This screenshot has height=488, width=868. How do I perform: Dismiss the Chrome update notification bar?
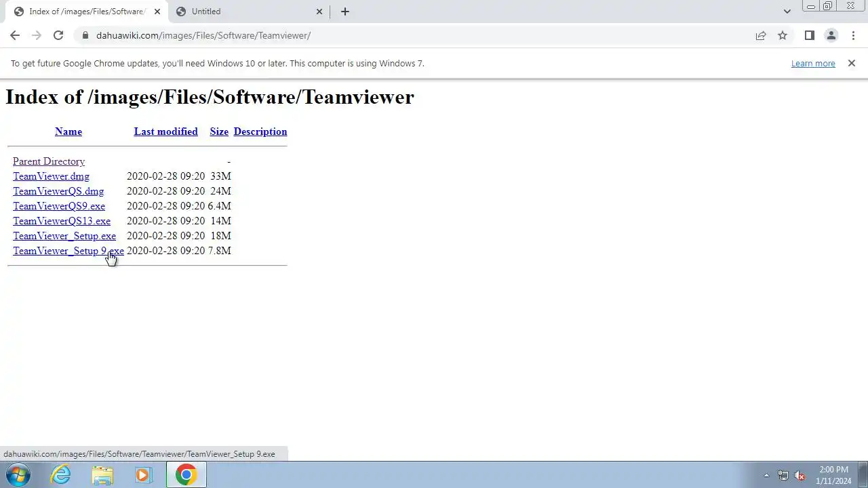click(852, 63)
